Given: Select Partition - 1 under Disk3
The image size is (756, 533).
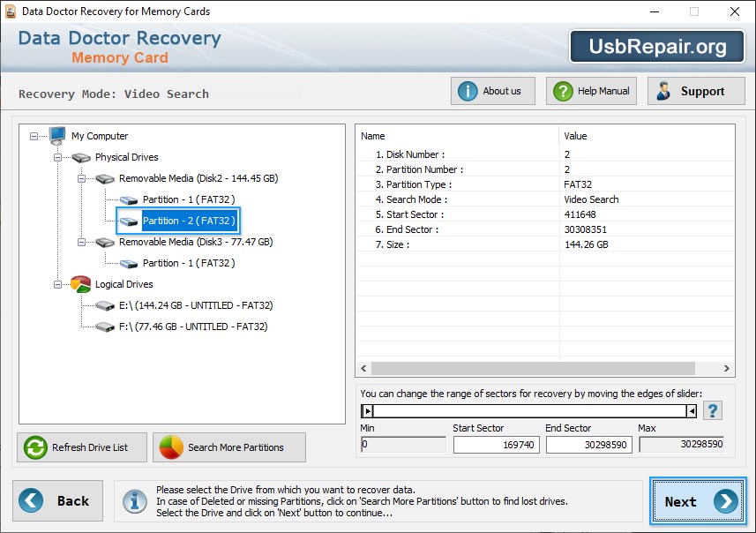Looking at the screenshot, I should pos(189,263).
